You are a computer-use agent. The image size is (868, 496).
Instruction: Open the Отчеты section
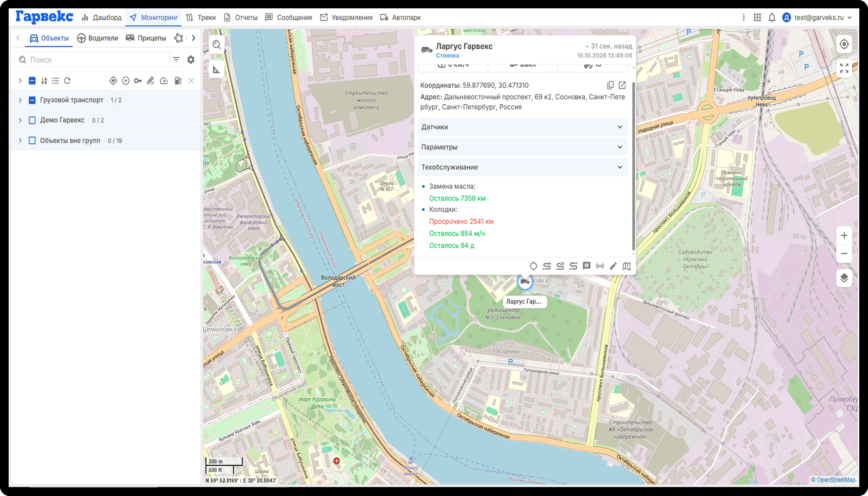[241, 18]
